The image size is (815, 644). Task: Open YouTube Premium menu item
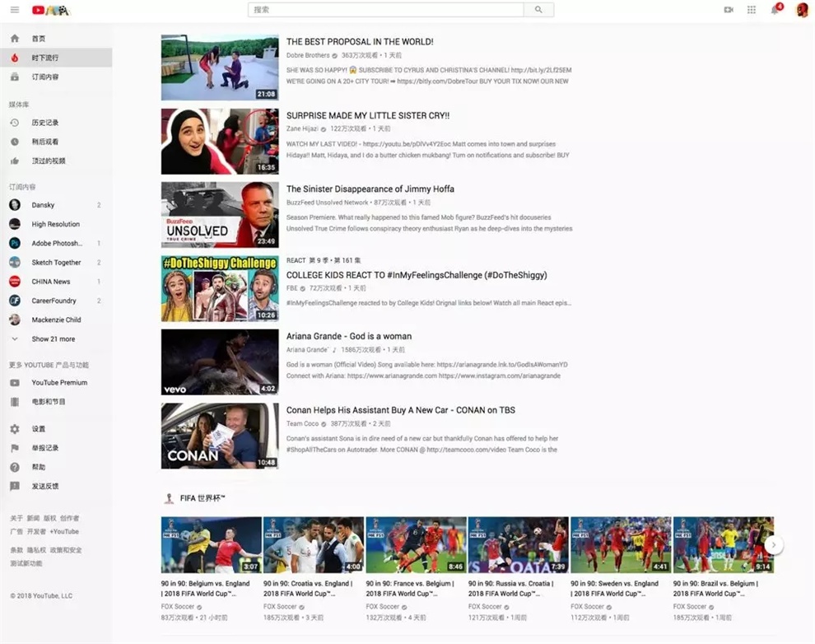pos(56,383)
